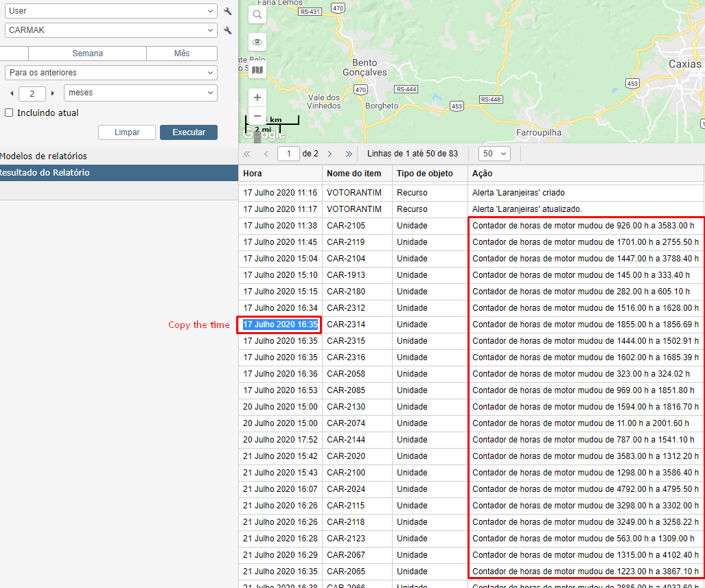This screenshot has height=588, width=705.
Task: Jump to last results page
Action: pos(349,154)
